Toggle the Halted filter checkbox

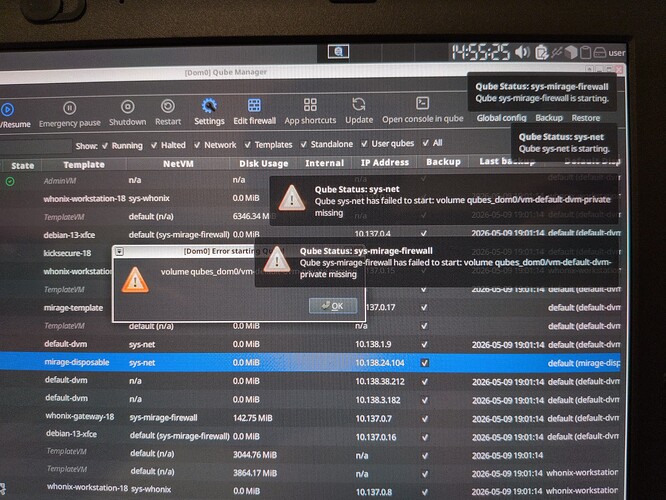154,145
